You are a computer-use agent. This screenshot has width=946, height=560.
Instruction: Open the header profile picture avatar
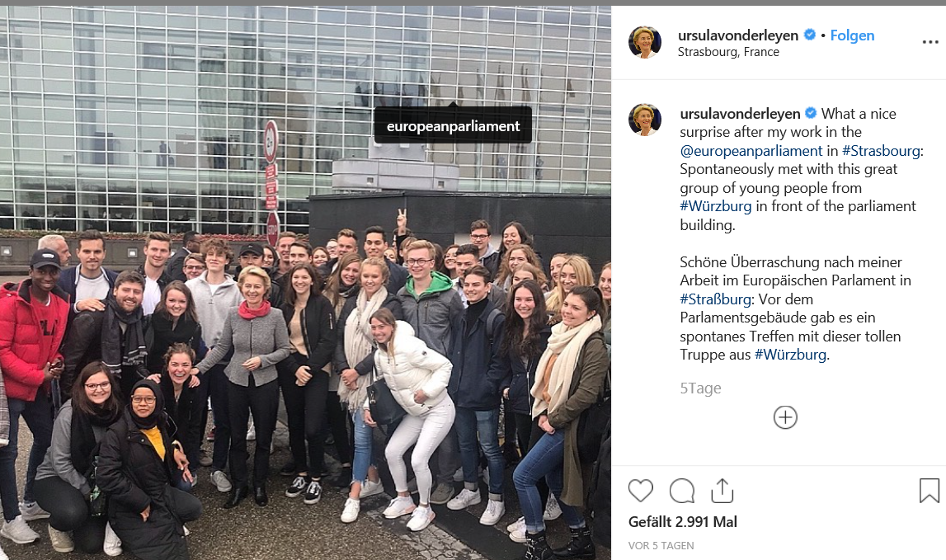pyautogui.click(x=644, y=42)
